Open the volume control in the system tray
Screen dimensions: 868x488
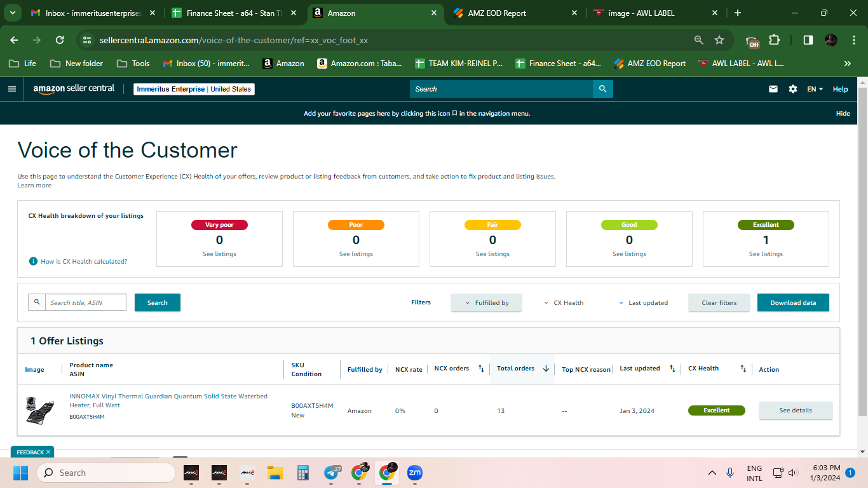tap(792, 473)
